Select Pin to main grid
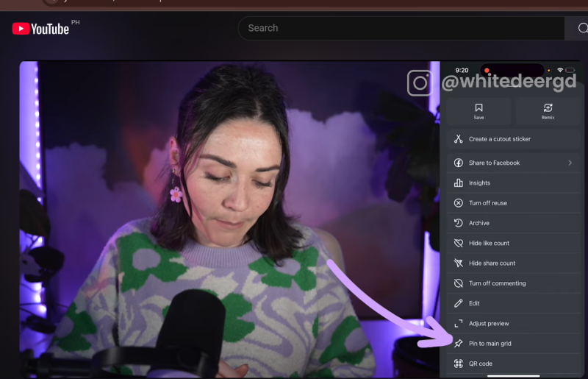This screenshot has width=588, height=379. pyautogui.click(x=513, y=344)
